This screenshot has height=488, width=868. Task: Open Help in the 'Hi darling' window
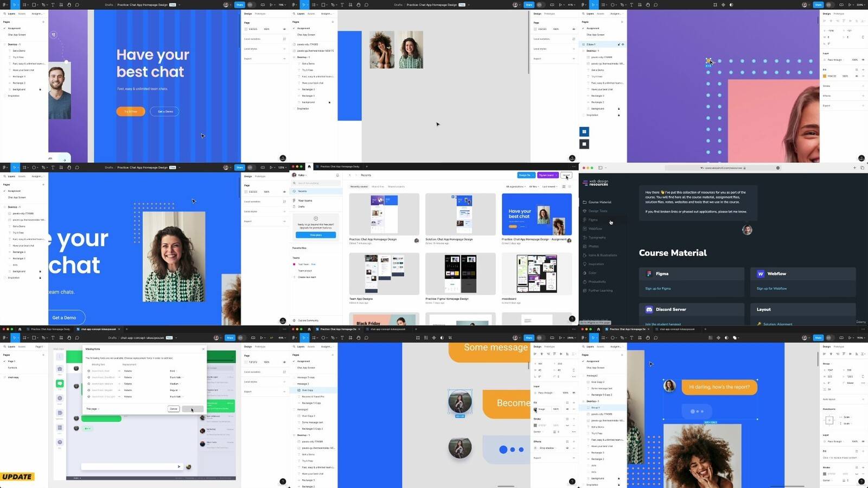click(861, 481)
